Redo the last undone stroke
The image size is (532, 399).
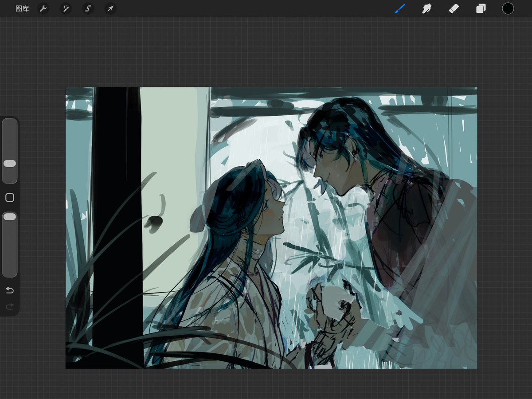point(10,306)
